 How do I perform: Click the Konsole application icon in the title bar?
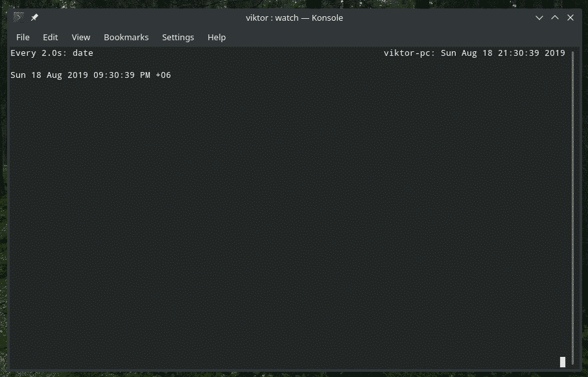coord(17,18)
